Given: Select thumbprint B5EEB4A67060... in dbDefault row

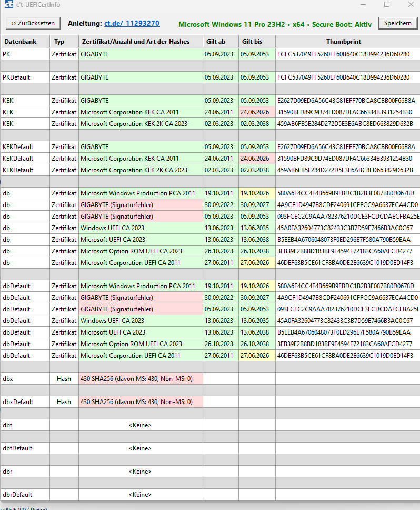Looking at the screenshot, I should pyautogui.click(x=347, y=332).
